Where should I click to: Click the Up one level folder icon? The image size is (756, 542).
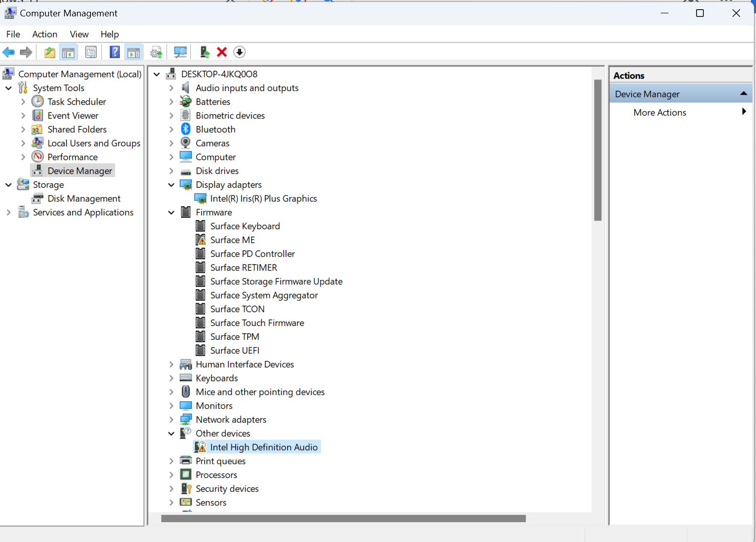[x=50, y=52]
